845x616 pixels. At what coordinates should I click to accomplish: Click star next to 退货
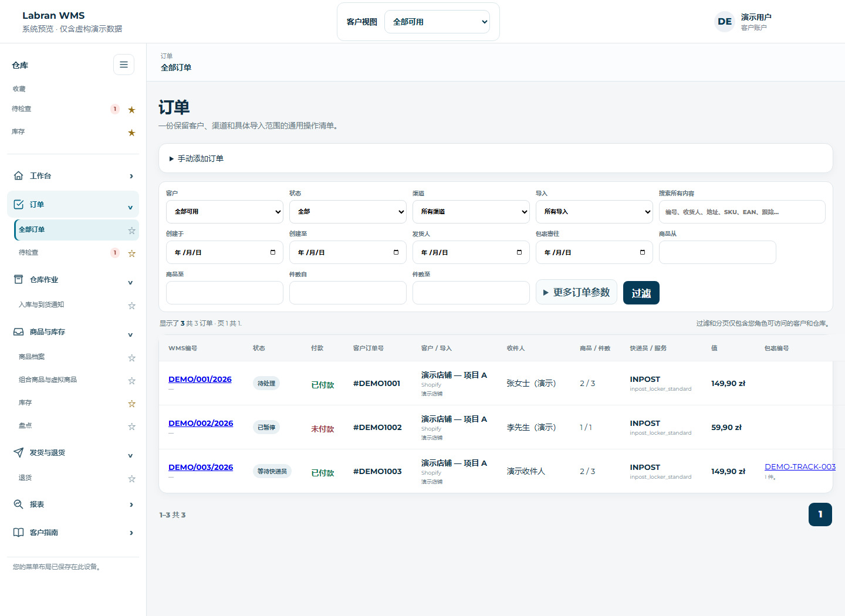tap(132, 479)
